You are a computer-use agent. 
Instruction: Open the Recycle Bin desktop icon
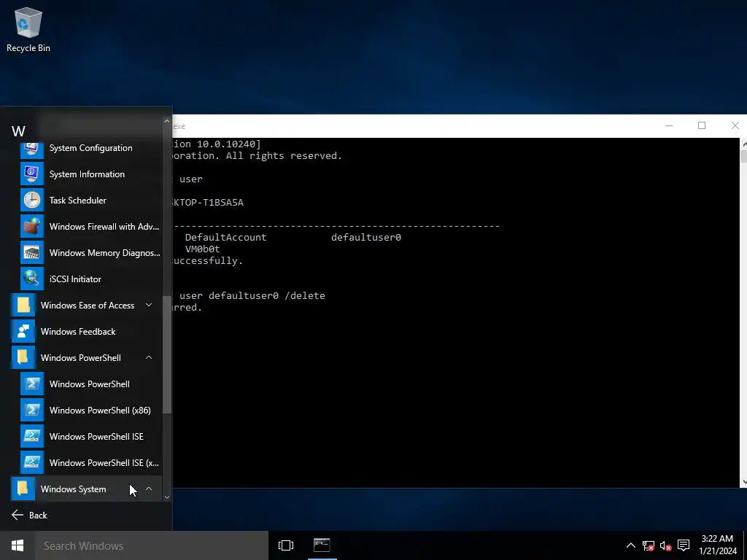pos(28,30)
